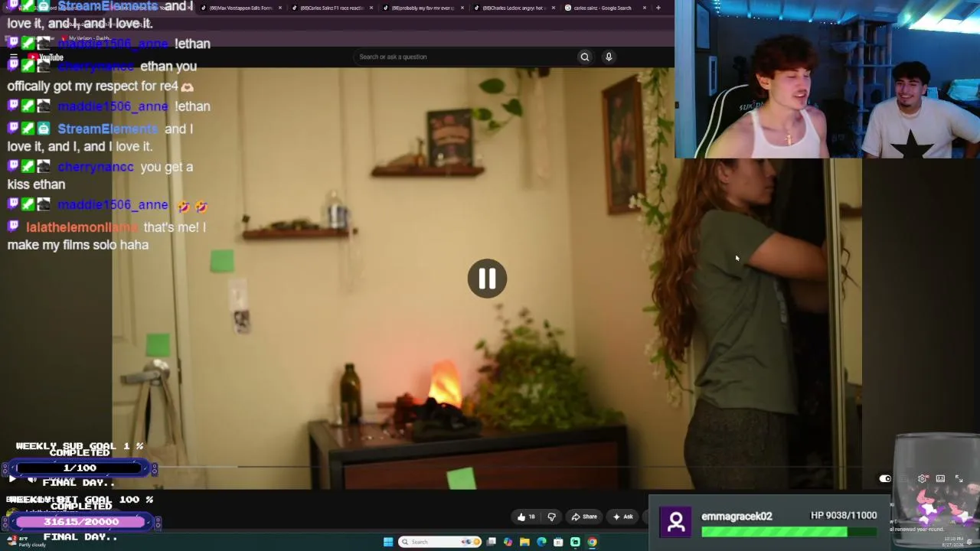Click the emmagracek02 HP progress bar
This screenshot has height=551, width=980.
789,532
